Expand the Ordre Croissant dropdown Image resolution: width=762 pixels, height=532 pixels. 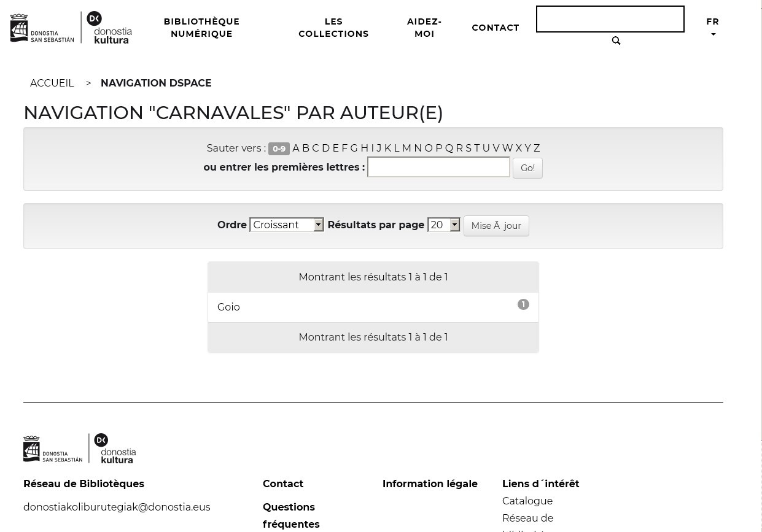point(286,225)
